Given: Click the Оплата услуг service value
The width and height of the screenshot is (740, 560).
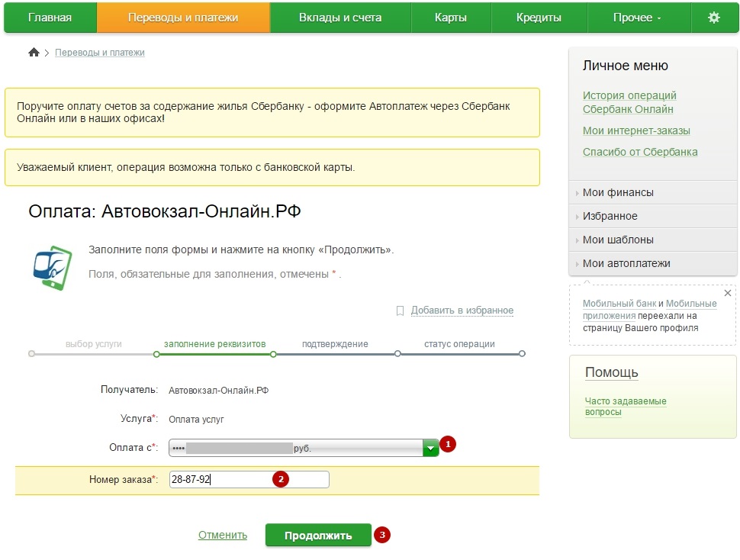Looking at the screenshot, I should [x=196, y=420].
